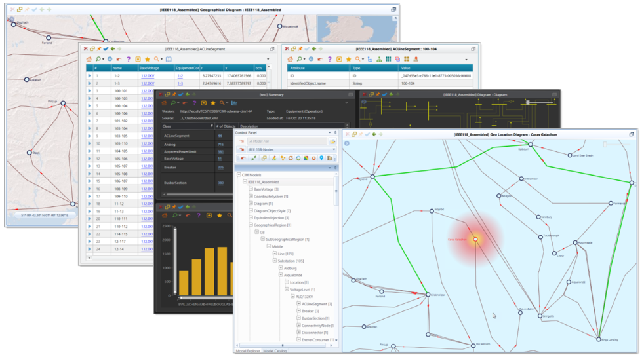Screen dimensions: 644x357
Task: Click the green collapse arrows icon in Control Panel
Action: pyautogui.click(x=253, y=158)
